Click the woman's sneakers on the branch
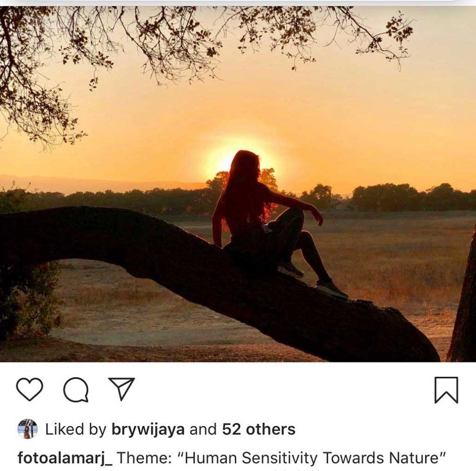Viewport: 476px width, 471px height. pos(331,288)
